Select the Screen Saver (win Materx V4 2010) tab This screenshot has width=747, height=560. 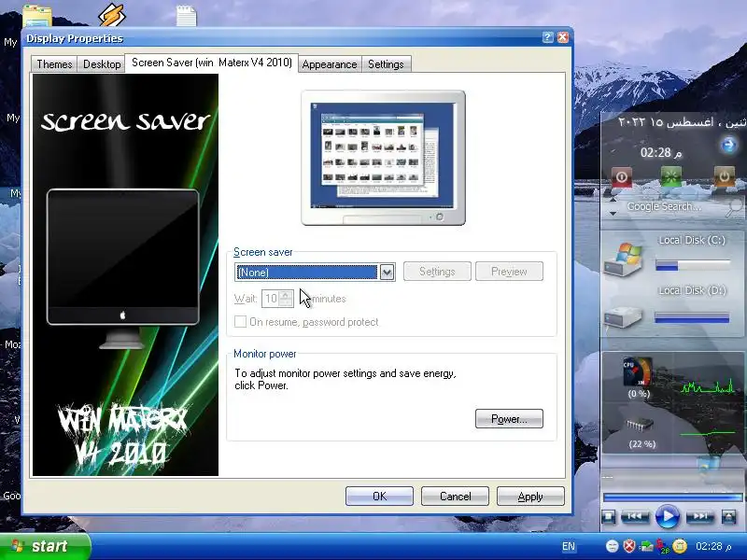pyautogui.click(x=212, y=63)
